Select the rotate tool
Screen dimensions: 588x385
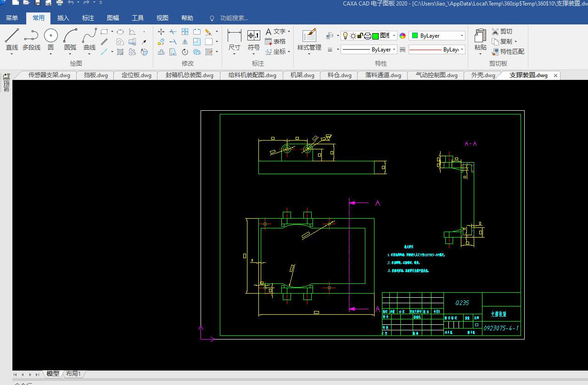point(185,52)
